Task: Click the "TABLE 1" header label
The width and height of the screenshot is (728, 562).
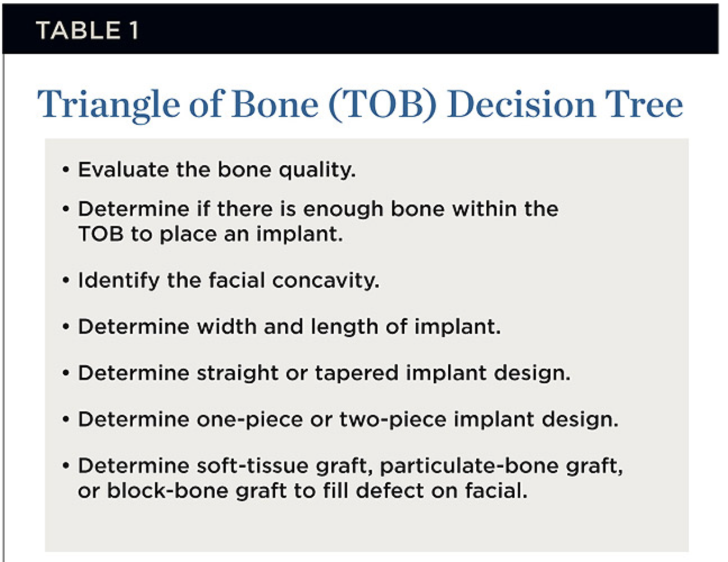Action: pyautogui.click(x=87, y=30)
